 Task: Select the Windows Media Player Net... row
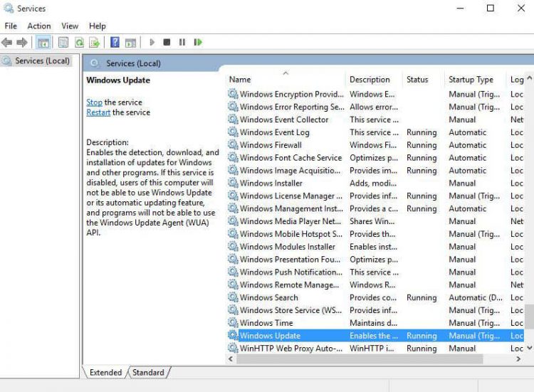[x=376, y=221]
